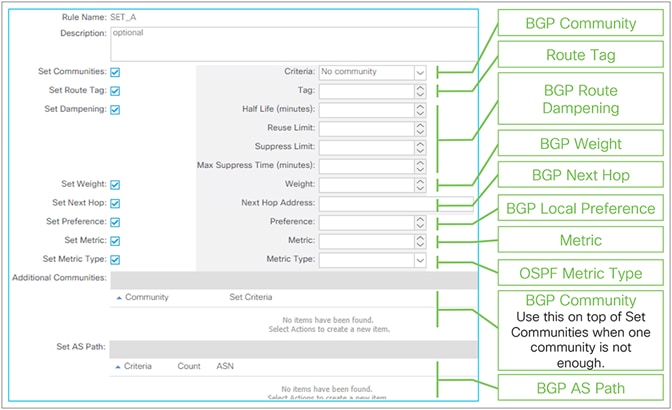Click the Next Hop Address input field
Screen dimensions: 672x410
pos(396,204)
